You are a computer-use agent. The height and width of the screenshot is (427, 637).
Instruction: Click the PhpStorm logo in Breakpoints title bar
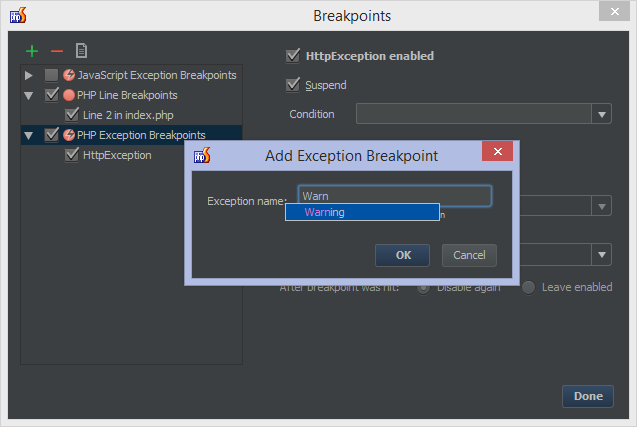(18, 15)
